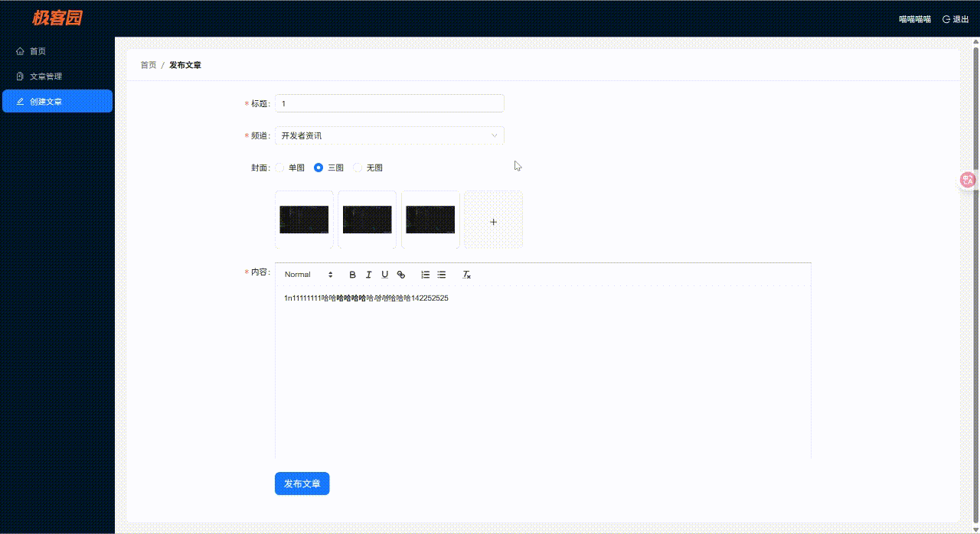Viewport: 980px width, 534px height.
Task: Create a bullet list in the editor
Action: click(441, 274)
